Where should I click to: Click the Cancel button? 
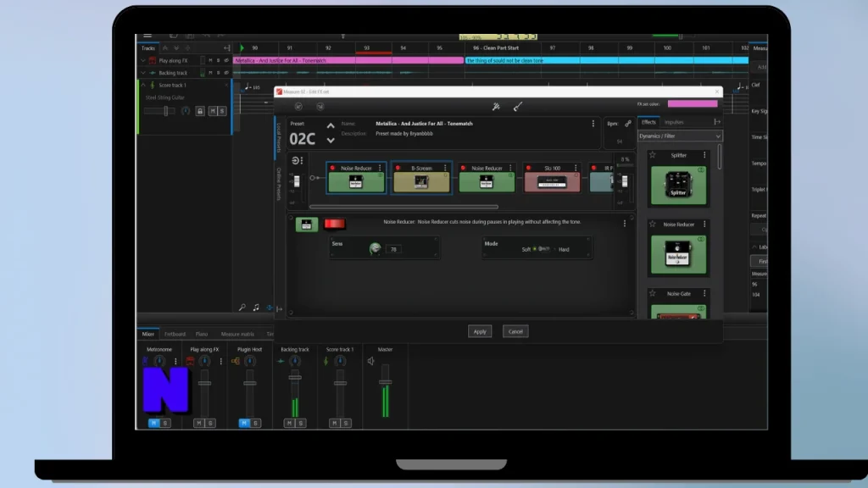tap(515, 331)
